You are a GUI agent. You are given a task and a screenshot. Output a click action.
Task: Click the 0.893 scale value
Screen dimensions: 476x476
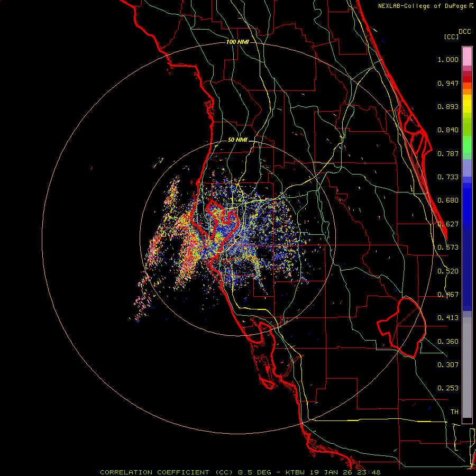[448, 106]
